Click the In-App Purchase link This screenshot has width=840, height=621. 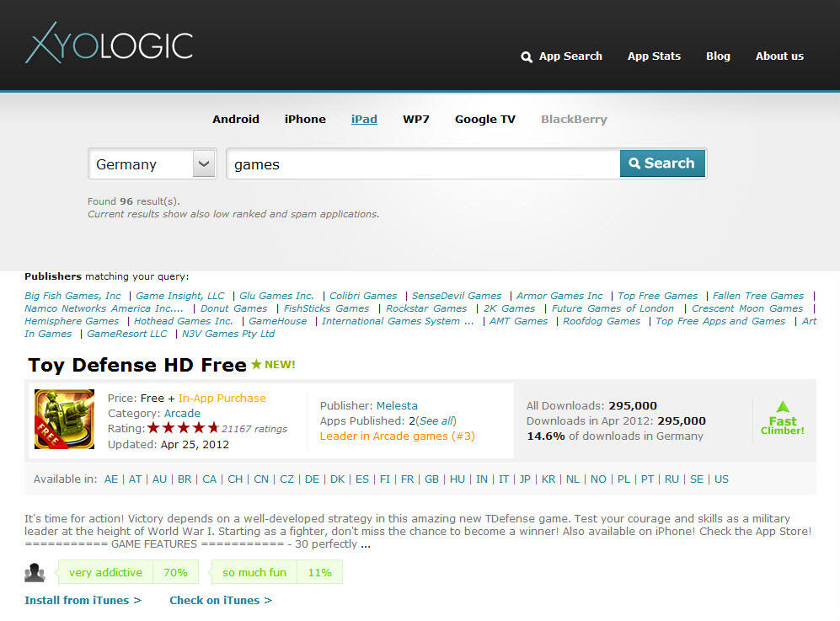click(x=222, y=398)
